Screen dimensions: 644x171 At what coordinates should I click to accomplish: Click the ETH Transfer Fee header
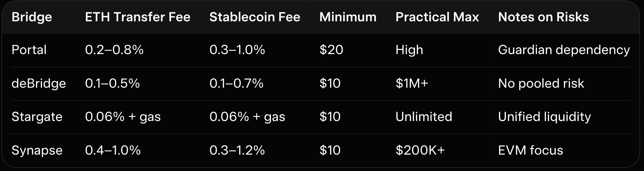[138, 17]
